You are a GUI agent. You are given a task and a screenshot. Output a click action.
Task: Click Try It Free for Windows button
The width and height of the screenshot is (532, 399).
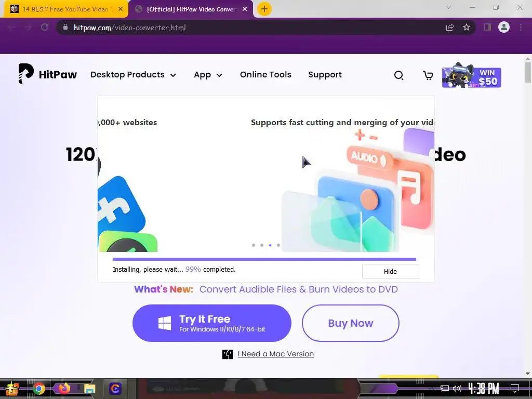tap(212, 323)
